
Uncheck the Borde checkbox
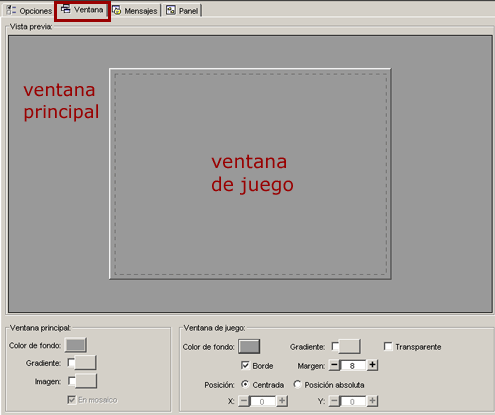[x=245, y=365]
